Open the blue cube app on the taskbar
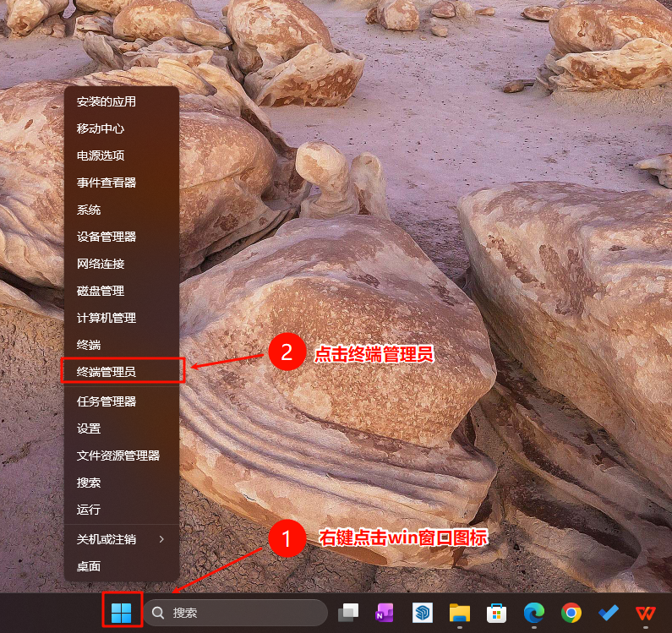The height and width of the screenshot is (633, 672). (x=423, y=613)
